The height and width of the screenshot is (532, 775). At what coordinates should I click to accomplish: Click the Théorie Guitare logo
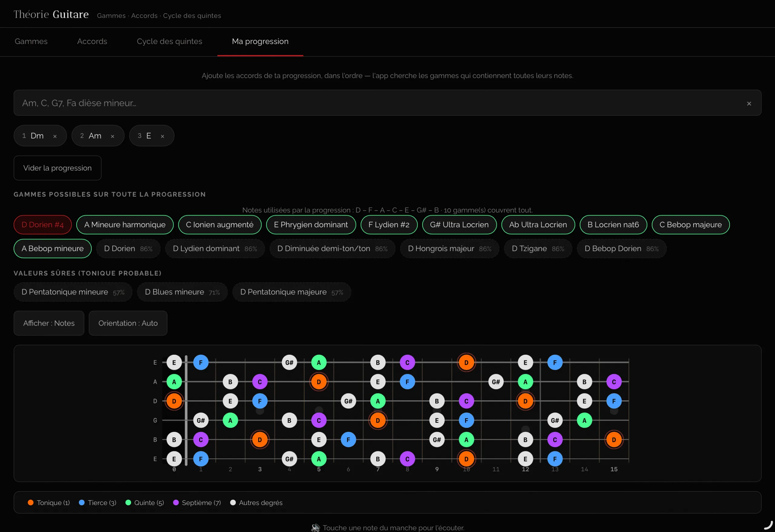pyautogui.click(x=51, y=14)
